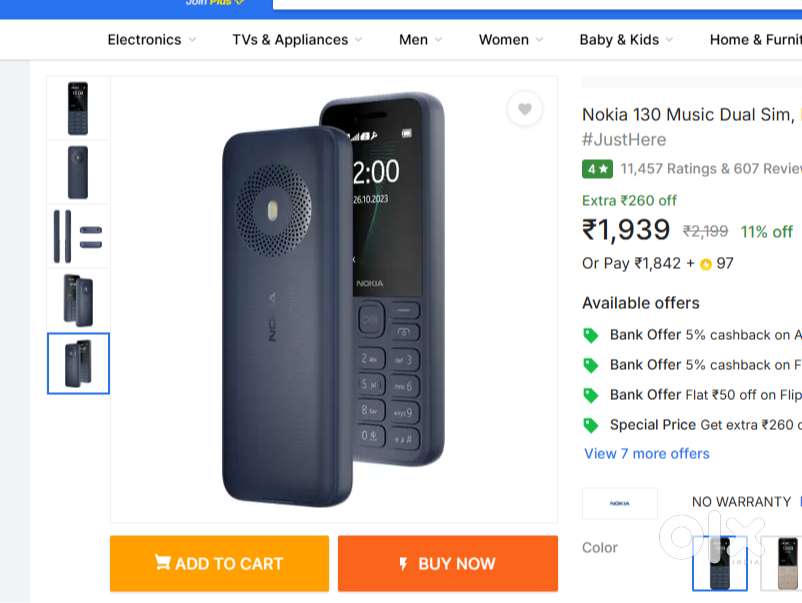Viewport: 802px width, 603px height.
Task: Select the dark blue color variant thumbnail
Action: click(720, 565)
